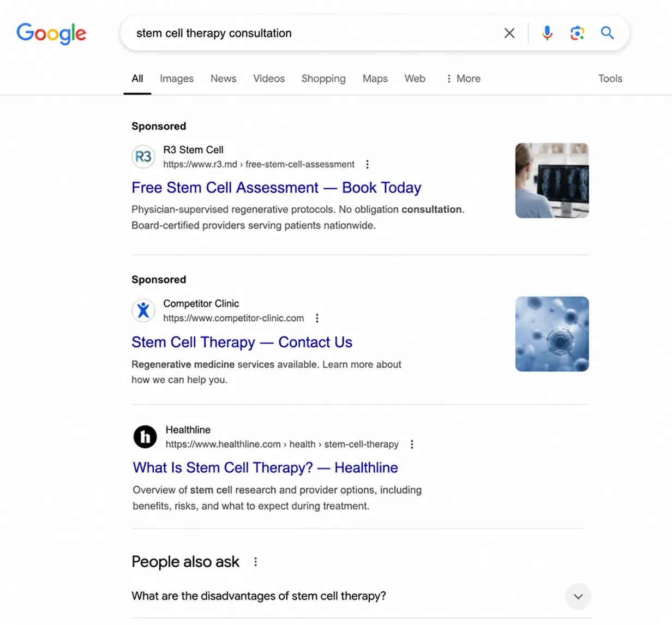Open the More search filters dropdown
This screenshot has height=625, width=672.
point(463,79)
